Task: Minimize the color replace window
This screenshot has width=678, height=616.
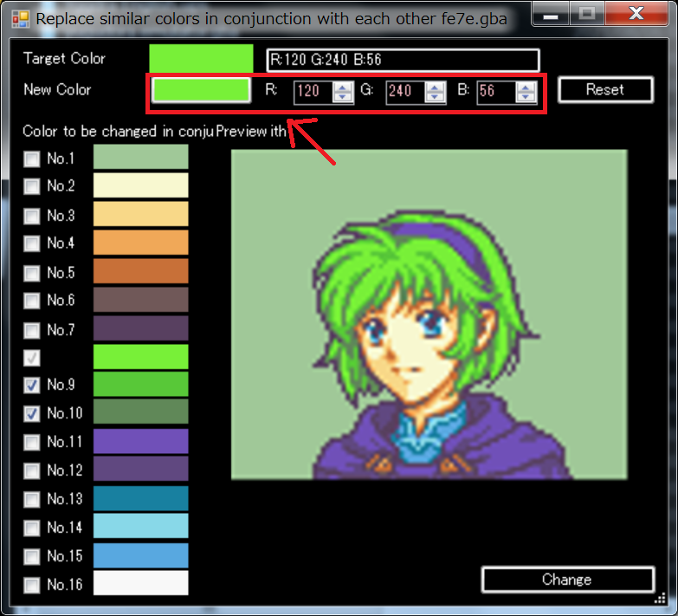Action: click(551, 14)
